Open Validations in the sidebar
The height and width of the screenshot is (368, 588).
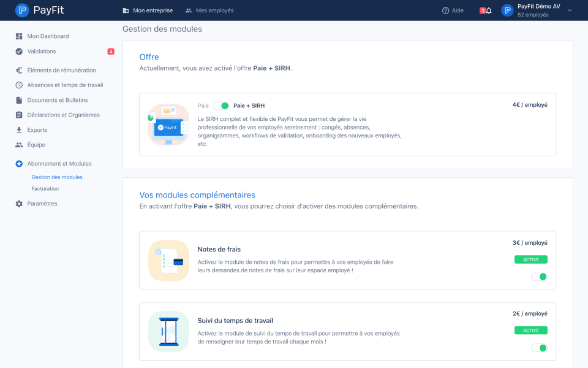[x=42, y=52]
